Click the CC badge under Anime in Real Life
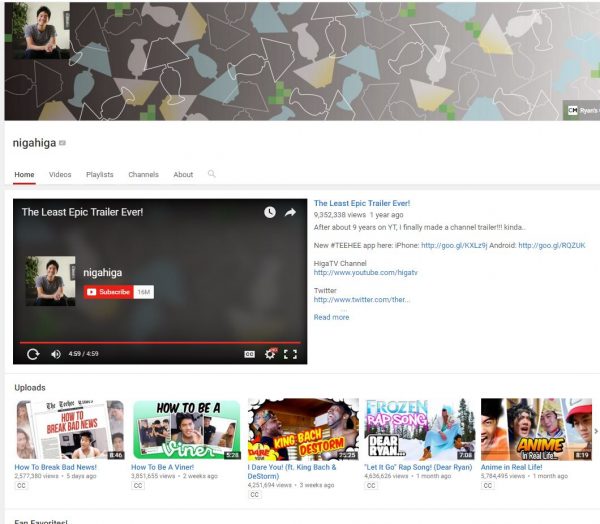This screenshot has width=600, height=524. pos(488,486)
